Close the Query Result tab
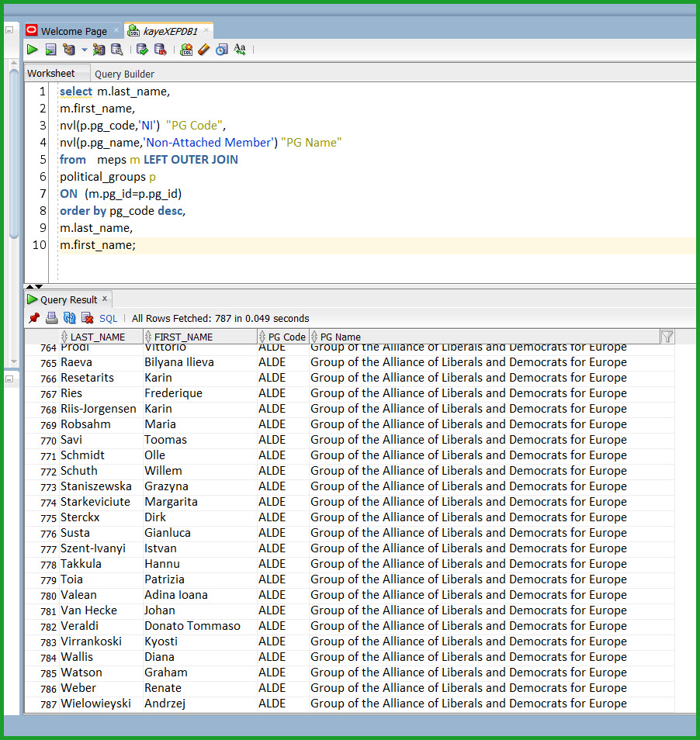This screenshot has width=700, height=740. (x=105, y=299)
